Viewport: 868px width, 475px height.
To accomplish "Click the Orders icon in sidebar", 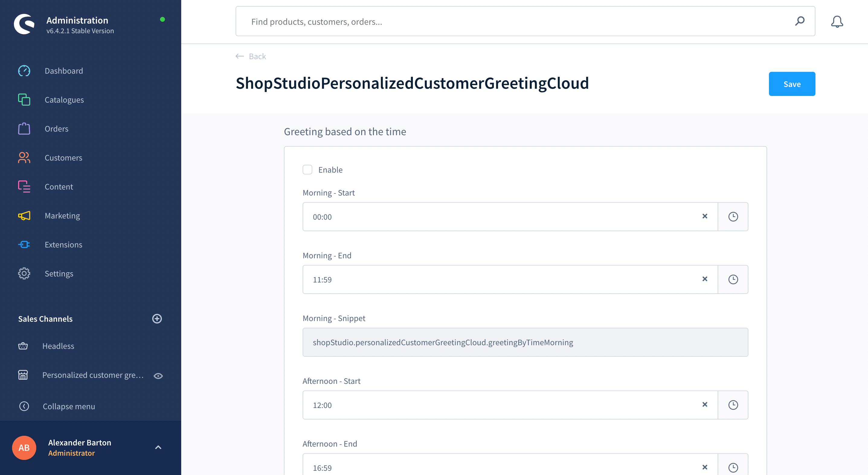I will click(24, 129).
